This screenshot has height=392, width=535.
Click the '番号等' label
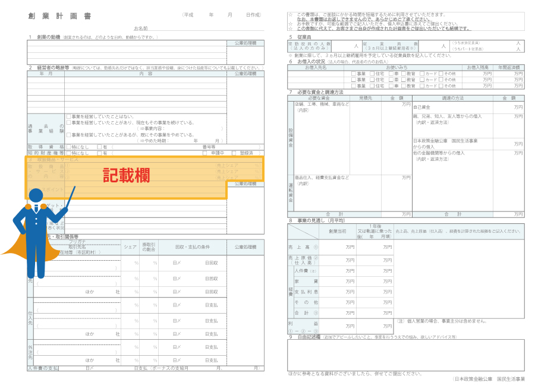click(209, 147)
